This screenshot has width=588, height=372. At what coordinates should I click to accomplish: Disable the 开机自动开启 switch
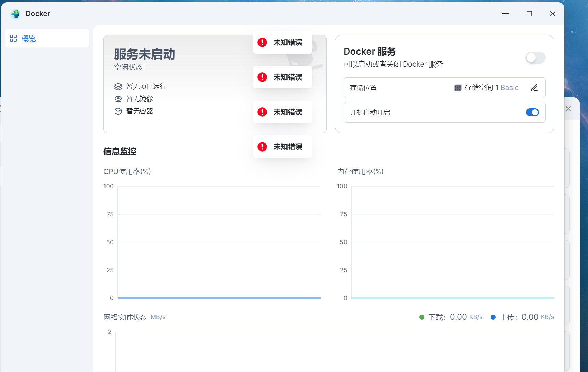[532, 112]
